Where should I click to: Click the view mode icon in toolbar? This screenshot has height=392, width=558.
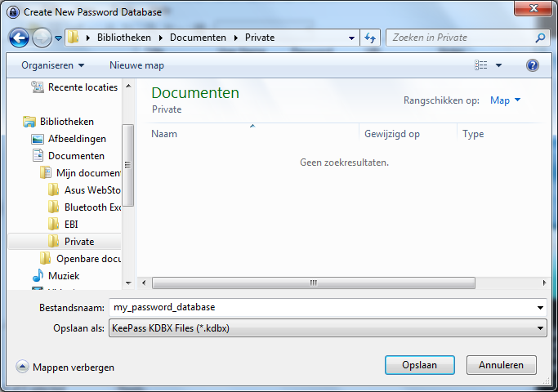pyautogui.click(x=481, y=65)
